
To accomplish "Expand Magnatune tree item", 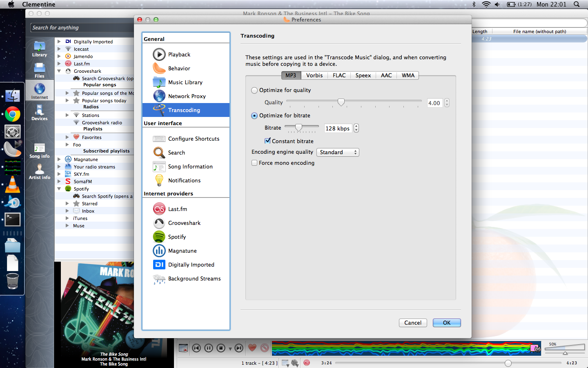I will click(59, 159).
